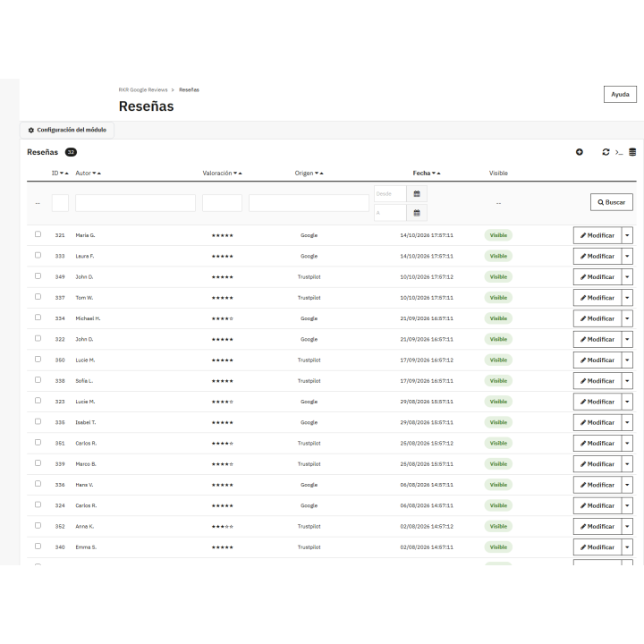Expand actions dropdown for Hans V.
Image resolution: width=644 pixels, height=644 pixels.
coord(627,485)
